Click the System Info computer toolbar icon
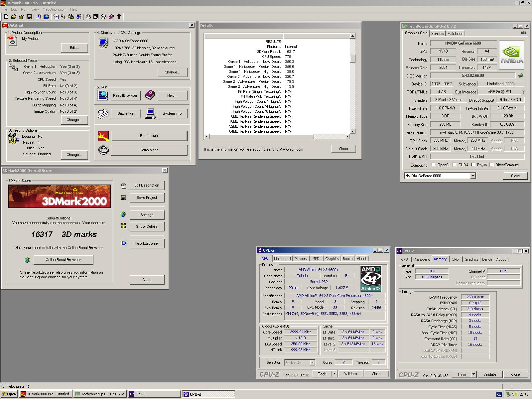532x399 pixels. [x=39, y=17]
